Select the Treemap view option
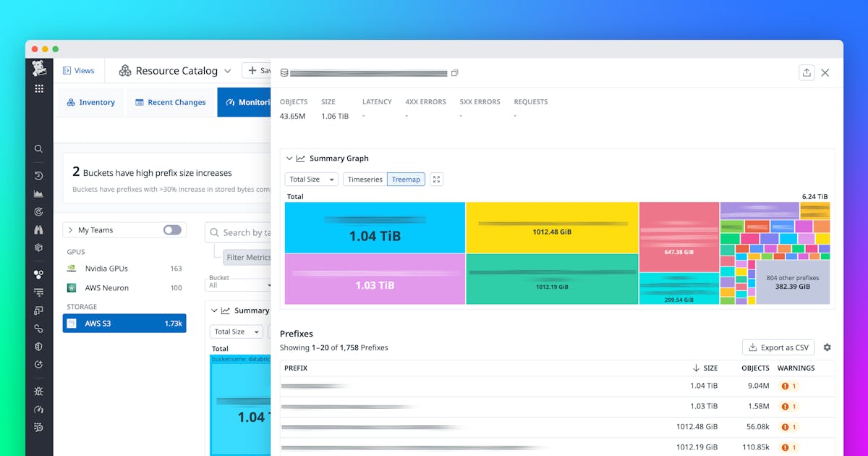Viewport: 868px width, 456px height. (x=406, y=180)
